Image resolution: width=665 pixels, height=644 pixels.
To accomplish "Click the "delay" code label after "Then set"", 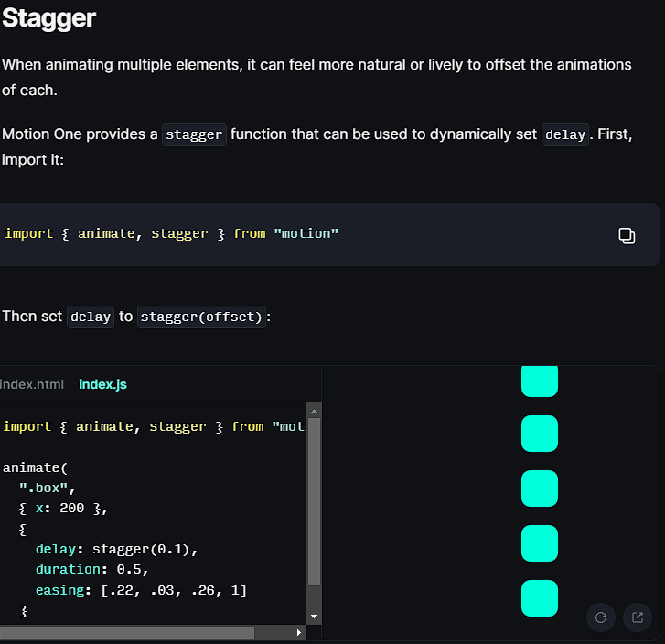I will pos(91,317).
